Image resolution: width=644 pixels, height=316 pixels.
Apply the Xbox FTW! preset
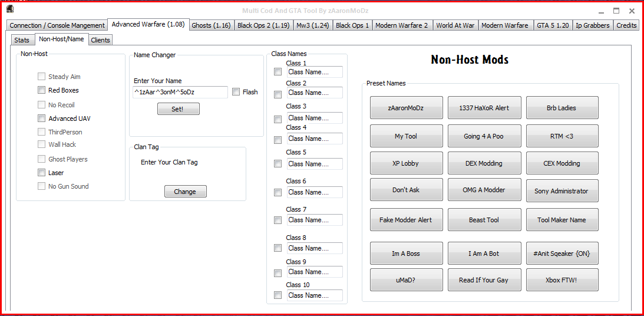pyautogui.click(x=562, y=280)
